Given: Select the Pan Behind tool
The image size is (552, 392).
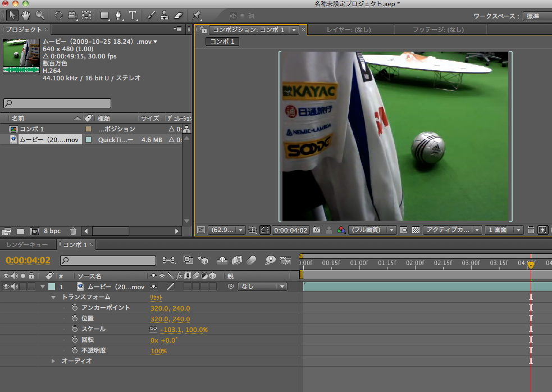Looking at the screenshot, I should tap(86, 16).
